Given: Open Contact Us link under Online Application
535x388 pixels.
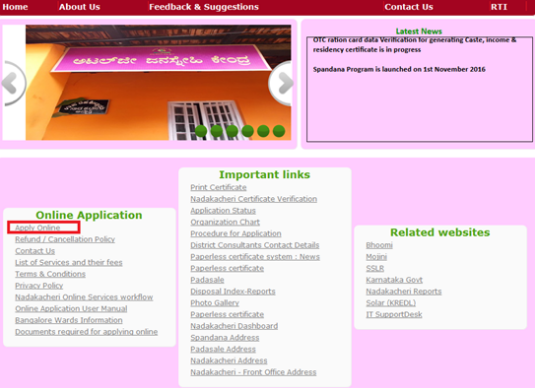Looking at the screenshot, I should click(35, 251).
